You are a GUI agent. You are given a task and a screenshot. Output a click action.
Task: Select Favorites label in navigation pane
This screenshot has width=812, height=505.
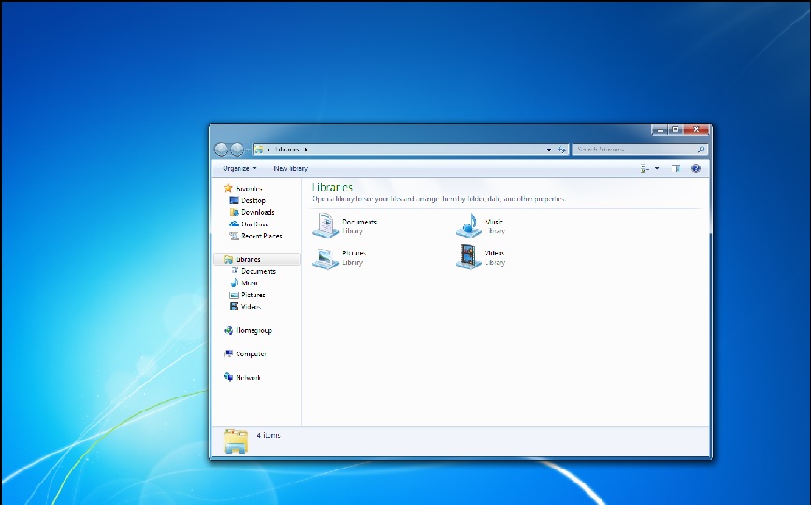click(249, 189)
